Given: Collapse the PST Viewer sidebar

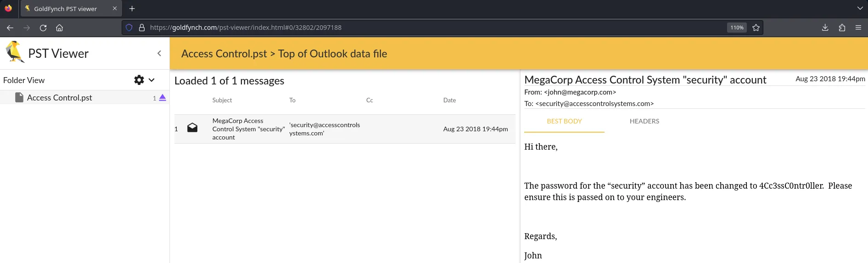Looking at the screenshot, I should pyautogui.click(x=159, y=53).
